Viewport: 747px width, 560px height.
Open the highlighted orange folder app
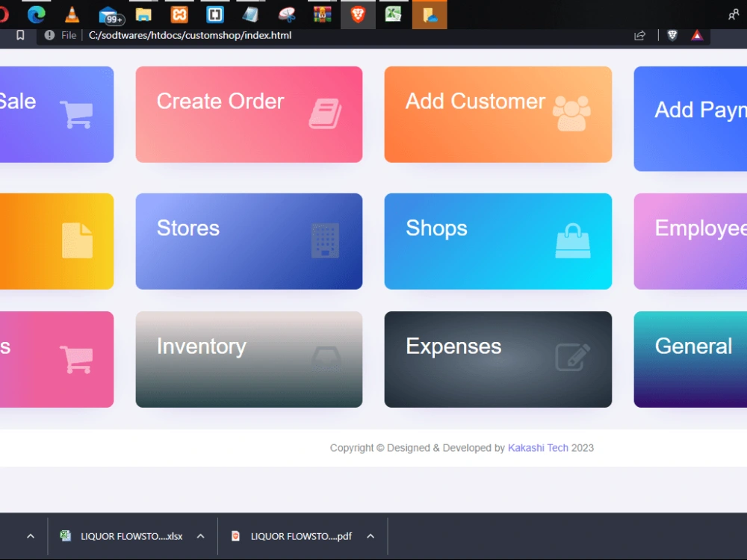[430, 15]
